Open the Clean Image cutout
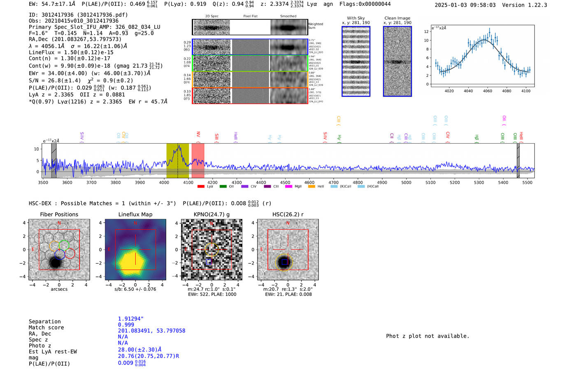The height and width of the screenshot is (392, 576). [397, 61]
